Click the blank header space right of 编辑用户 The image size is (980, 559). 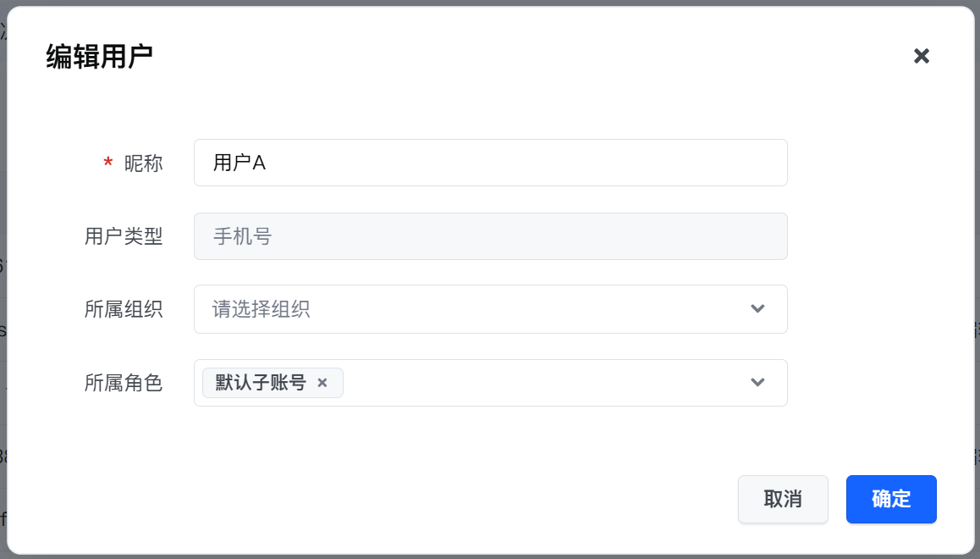point(508,57)
